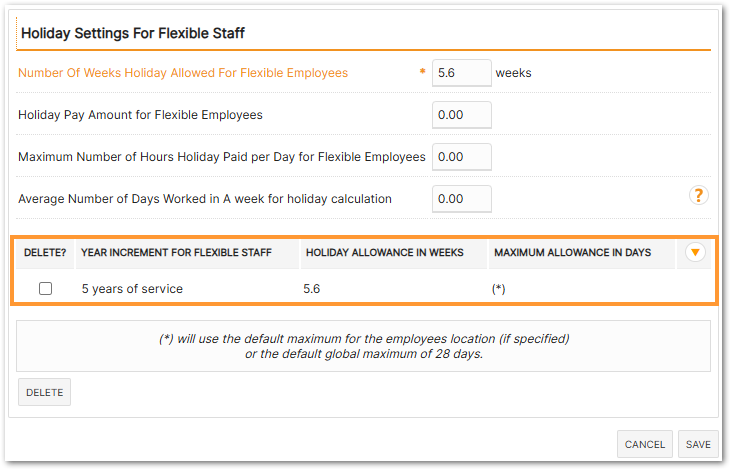731x470 pixels.
Task: Open the orange triangle table options menu
Action: click(x=695, y=252)
